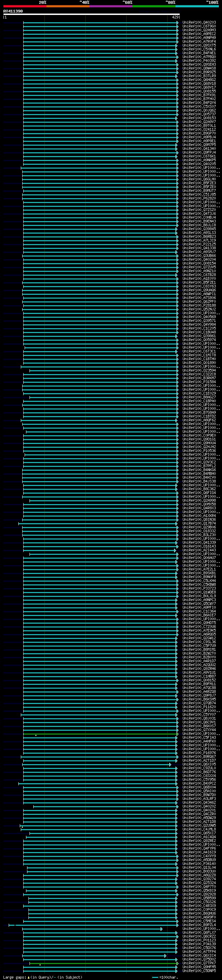
Task: Open hit UniRef100_Q9M7P5
Action: tap(199, 145)
